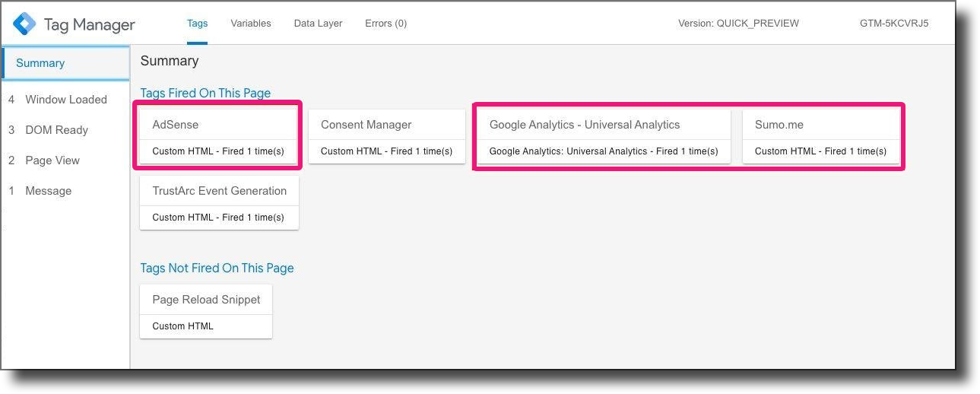Click the Summary page heading
Screen dimensions: 980x394
click(x=170, y=61)
